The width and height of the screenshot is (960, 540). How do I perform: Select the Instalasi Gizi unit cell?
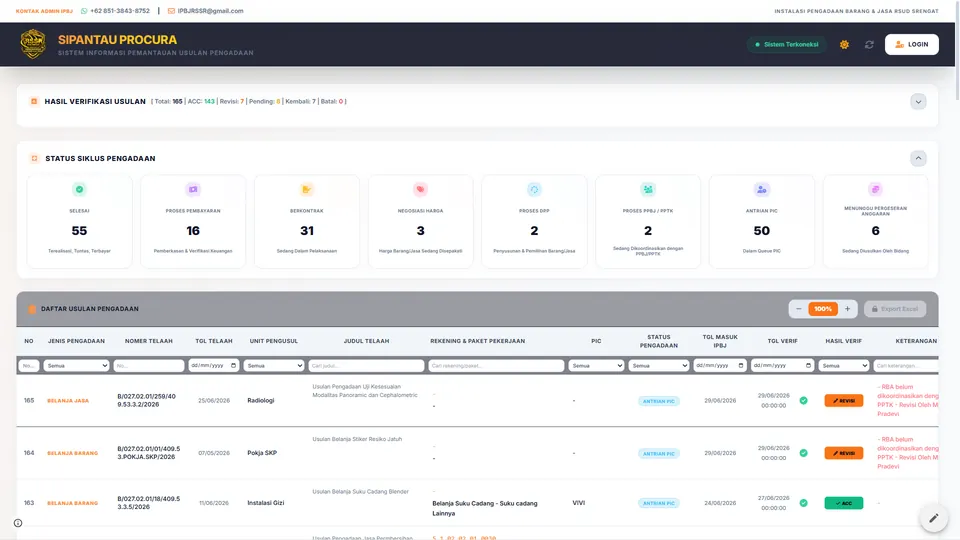(266, 503)
